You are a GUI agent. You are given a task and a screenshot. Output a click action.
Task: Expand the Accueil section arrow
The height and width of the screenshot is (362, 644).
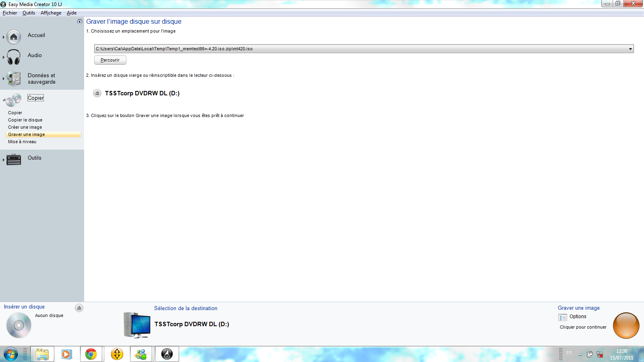point(4,37)
